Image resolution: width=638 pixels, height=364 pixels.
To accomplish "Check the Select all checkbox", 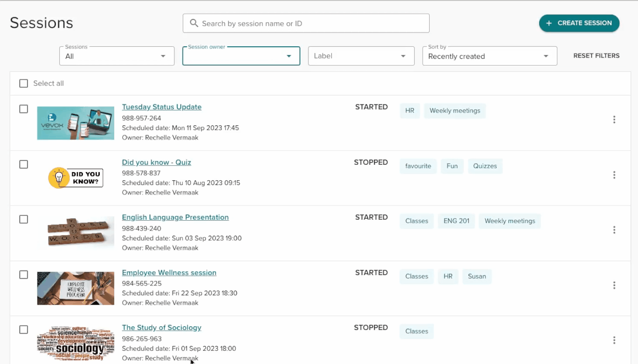I will point(24,83).
